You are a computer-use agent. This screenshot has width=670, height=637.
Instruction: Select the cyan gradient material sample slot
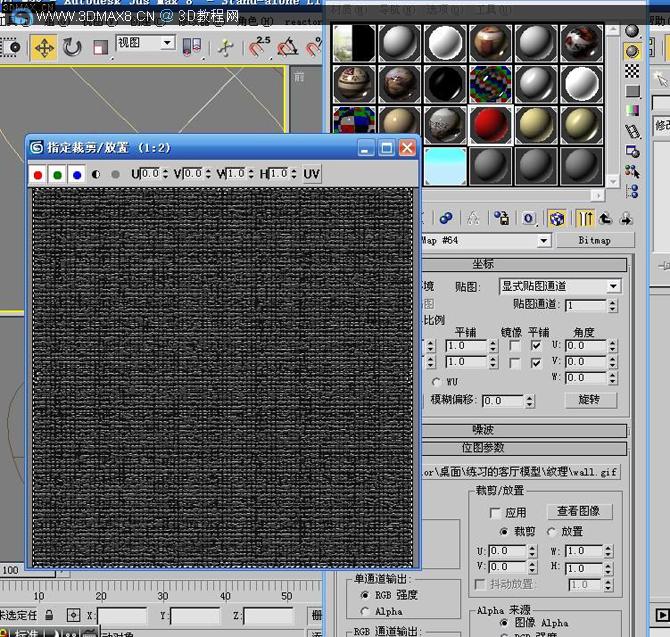pos(444,166)
